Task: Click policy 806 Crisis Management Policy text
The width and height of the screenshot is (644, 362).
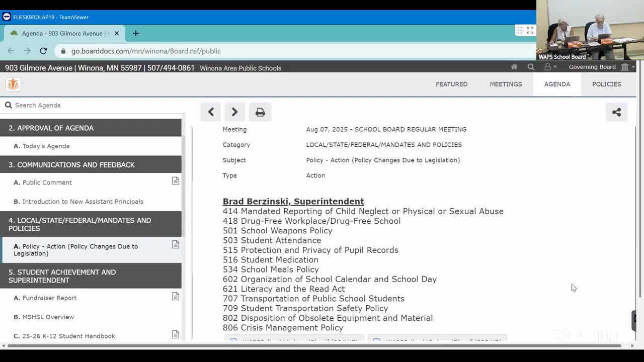Action: [x=283, y=328]
